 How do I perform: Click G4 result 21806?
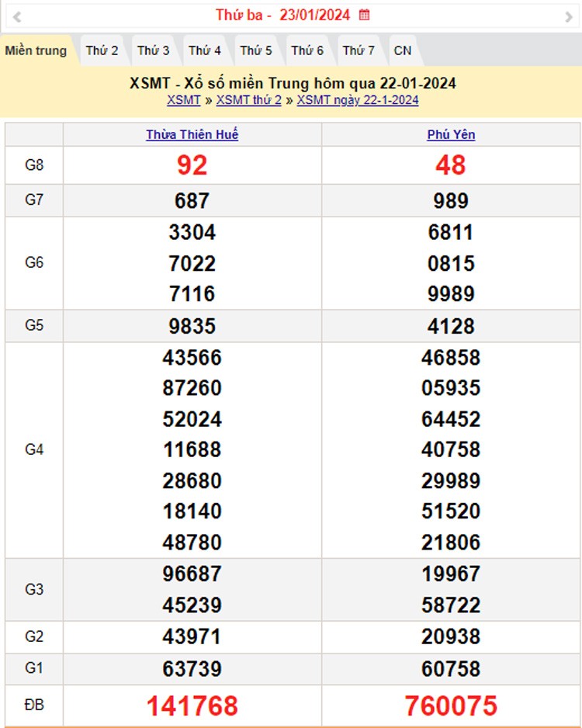pos(451,543)
